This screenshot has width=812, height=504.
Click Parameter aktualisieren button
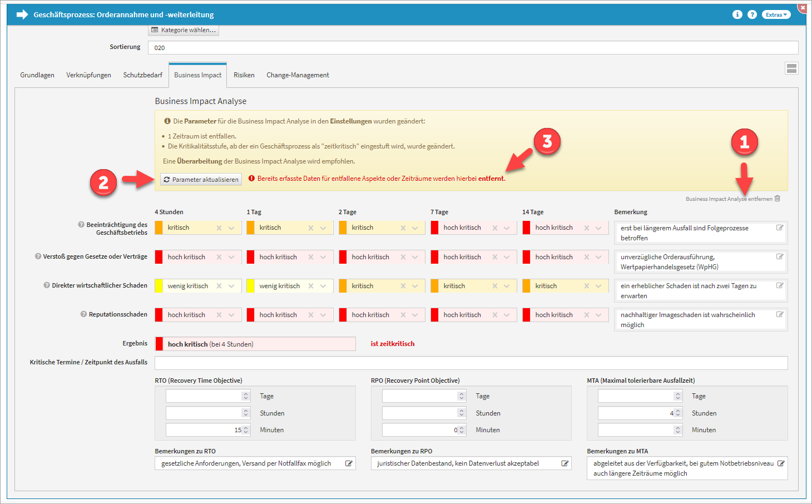[x=201, y=180]
